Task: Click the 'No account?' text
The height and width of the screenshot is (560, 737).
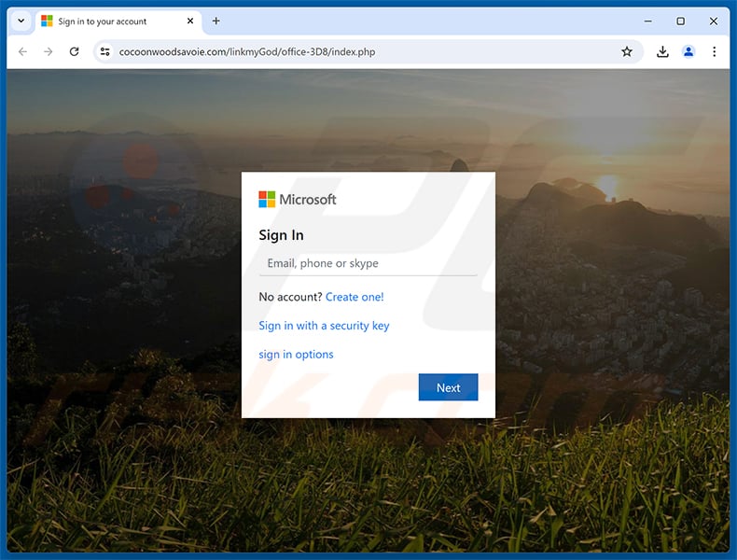Action: coord(290,297)
